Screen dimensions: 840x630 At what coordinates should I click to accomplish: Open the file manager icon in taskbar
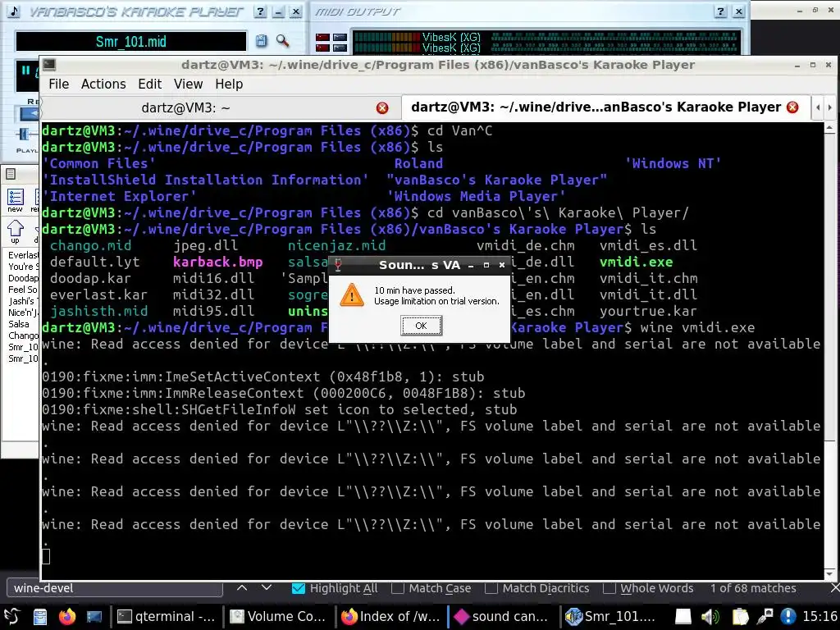tap(39, 617)
